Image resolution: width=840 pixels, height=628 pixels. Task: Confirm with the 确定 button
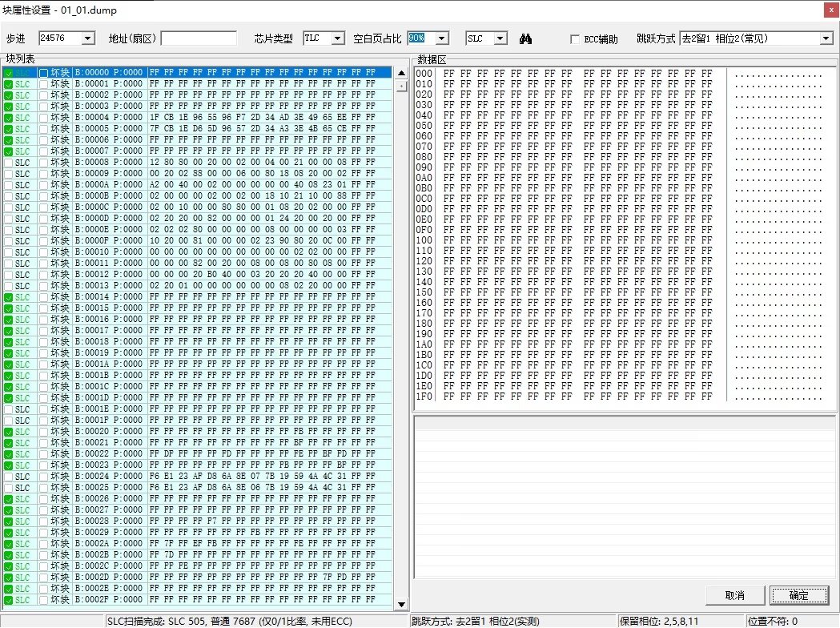(798, 595)
